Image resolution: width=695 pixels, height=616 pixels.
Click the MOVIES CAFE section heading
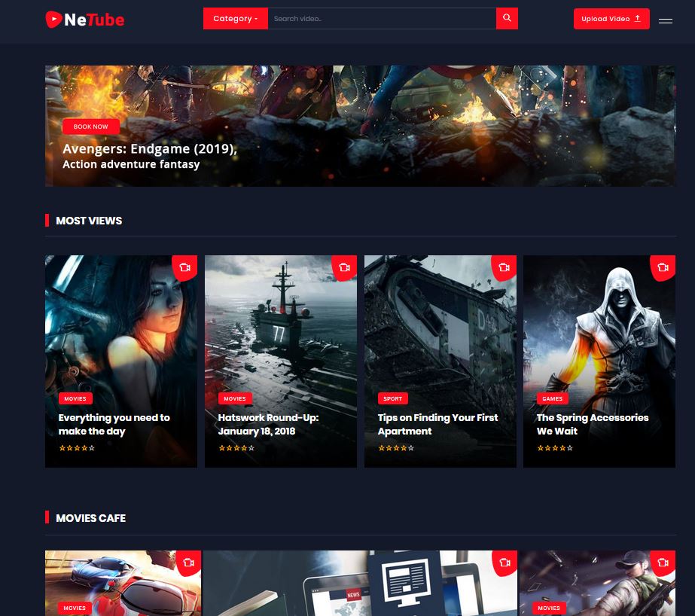click(91, 518)
